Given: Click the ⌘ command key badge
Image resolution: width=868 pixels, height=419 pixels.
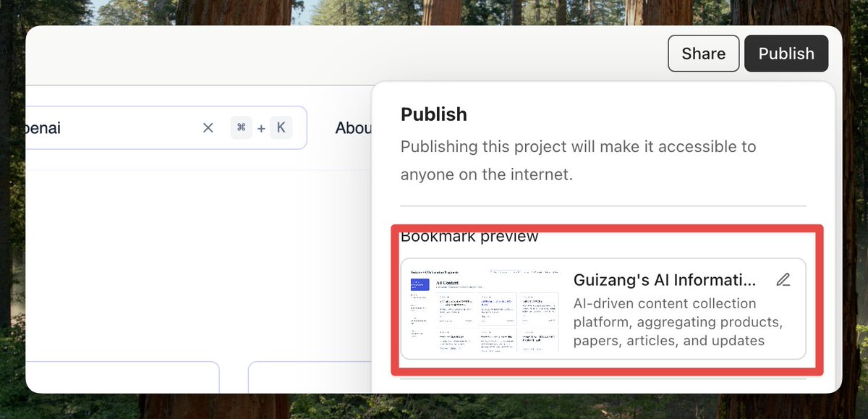Looking at the screenshot, I should (242, 128).
